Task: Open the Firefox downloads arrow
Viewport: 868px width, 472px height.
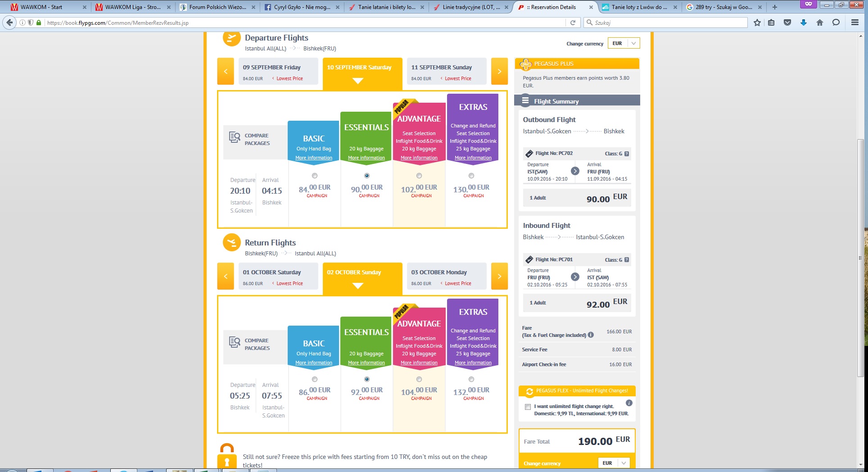Action: tap(804, 23)
